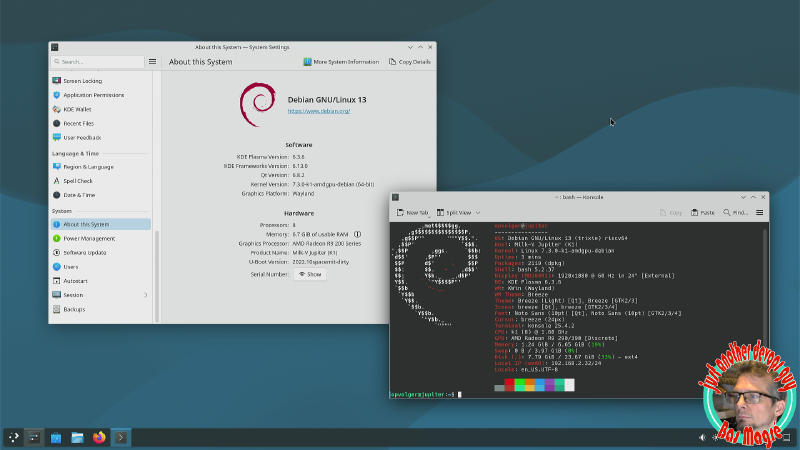This screenshot has height=450, width=800.
Task: Switch to Konsole taskbar entry
Action: tap(121, 437)
